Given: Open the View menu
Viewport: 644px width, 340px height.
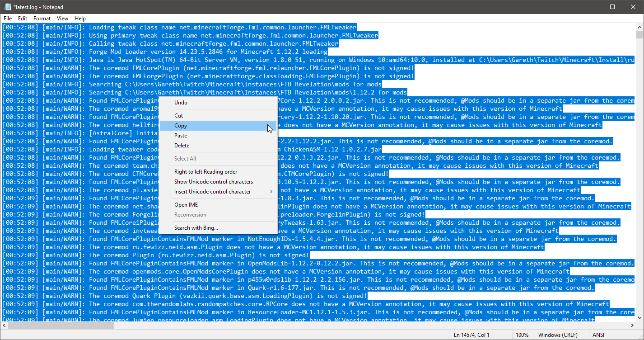Looking at the screenshot, I should point(63,19).
